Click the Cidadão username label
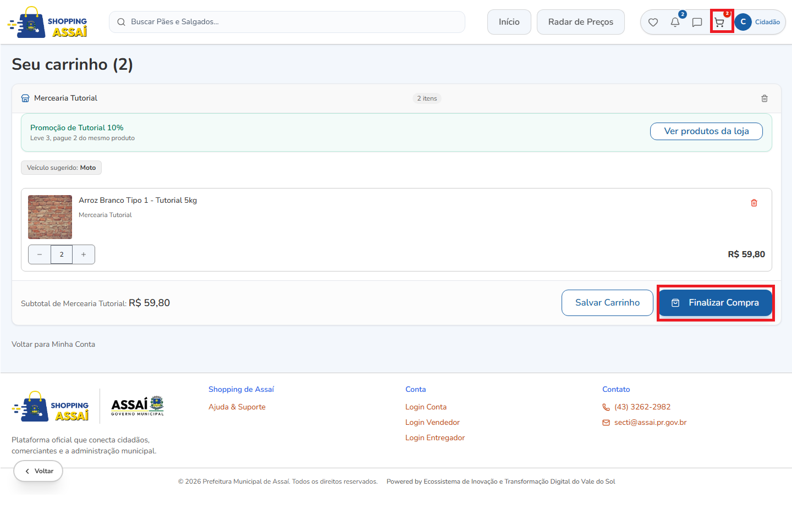 click(x=767, y=22)
